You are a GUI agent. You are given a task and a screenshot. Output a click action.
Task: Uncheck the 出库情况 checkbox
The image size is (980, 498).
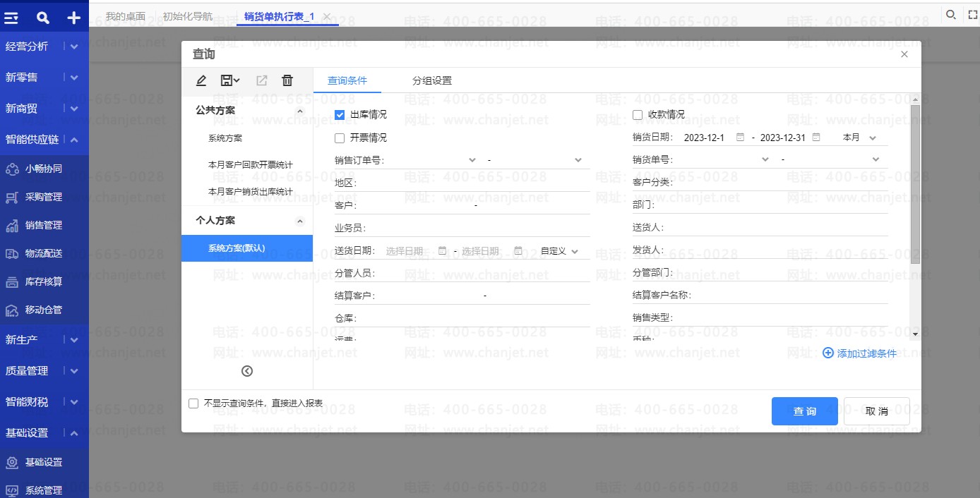340,114
